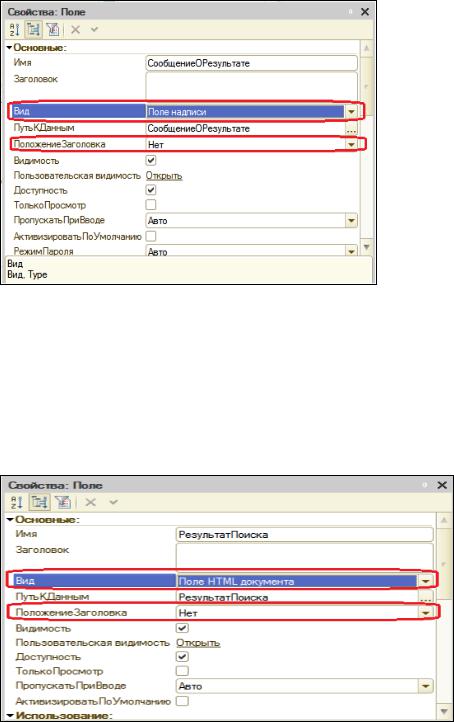Click scroll down arrow in upper panel

[367, 247]
